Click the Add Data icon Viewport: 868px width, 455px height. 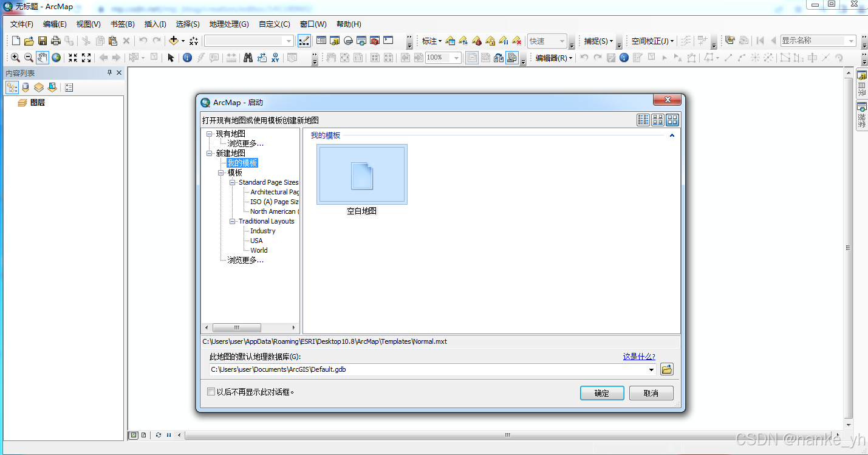[174, 41]
